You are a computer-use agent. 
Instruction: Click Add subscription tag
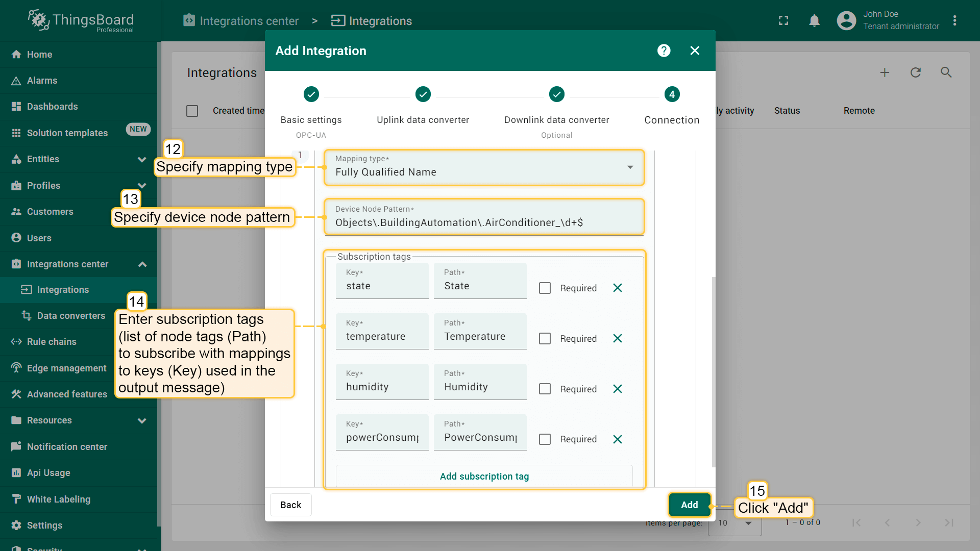point(484,476)
